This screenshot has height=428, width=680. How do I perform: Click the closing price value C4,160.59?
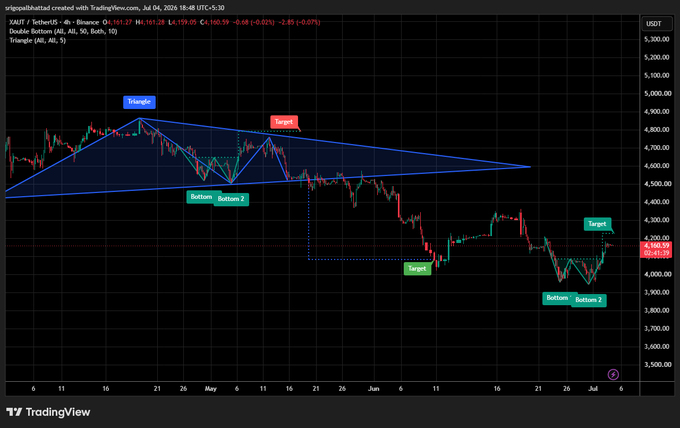point(215,22)
